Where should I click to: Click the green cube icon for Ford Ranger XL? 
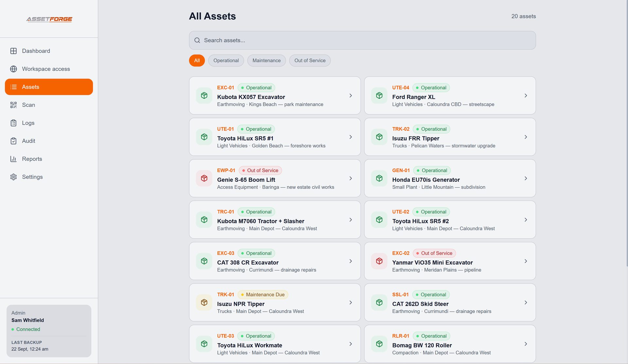[379, 95]
